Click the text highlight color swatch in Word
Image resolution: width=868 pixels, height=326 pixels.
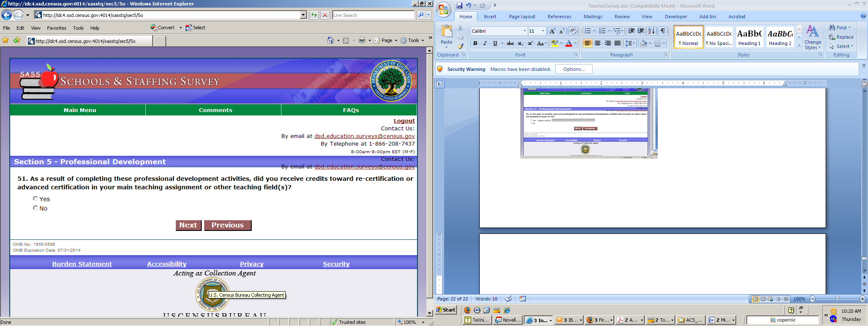click(554, 43)
